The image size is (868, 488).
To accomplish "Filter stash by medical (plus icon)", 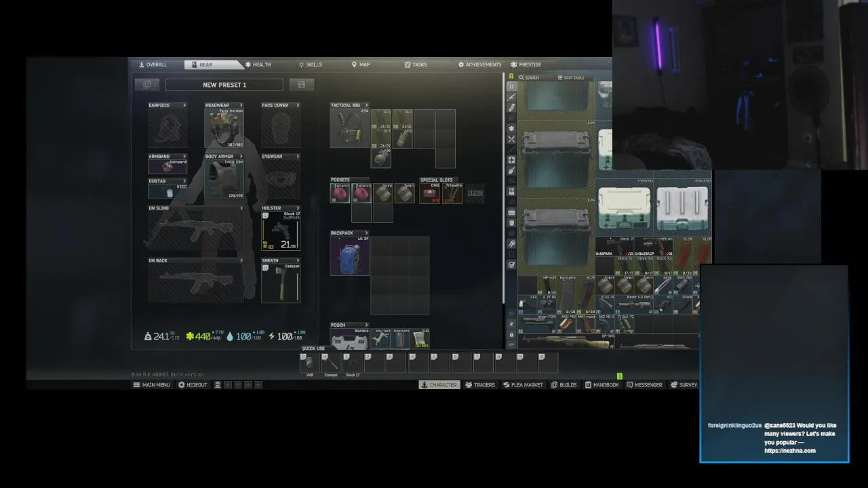I will click(511, 160).
